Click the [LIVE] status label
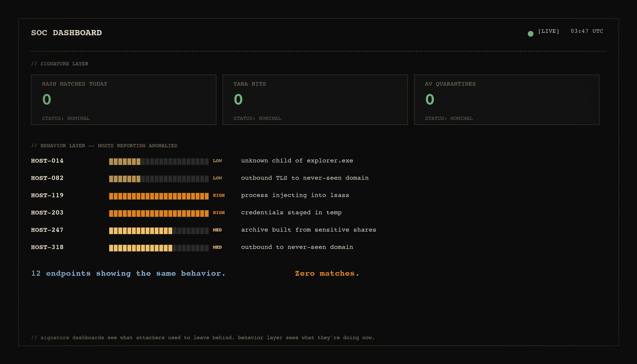 tap(549, 31)
